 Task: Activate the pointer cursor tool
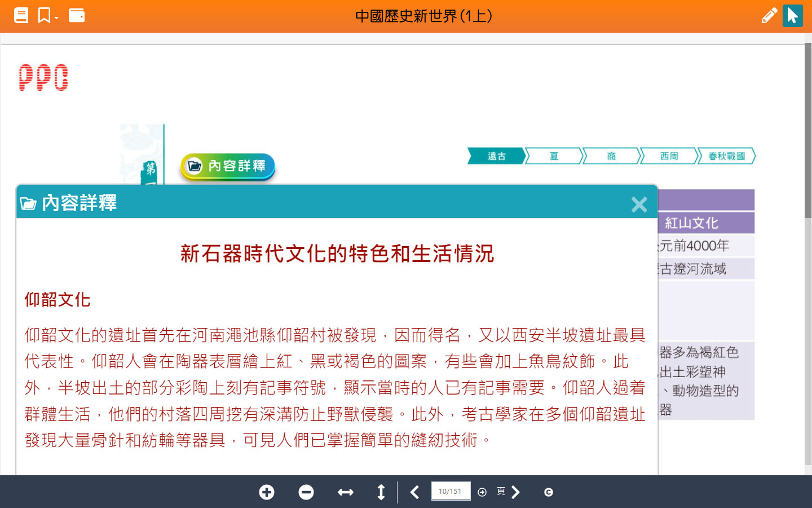792,15
